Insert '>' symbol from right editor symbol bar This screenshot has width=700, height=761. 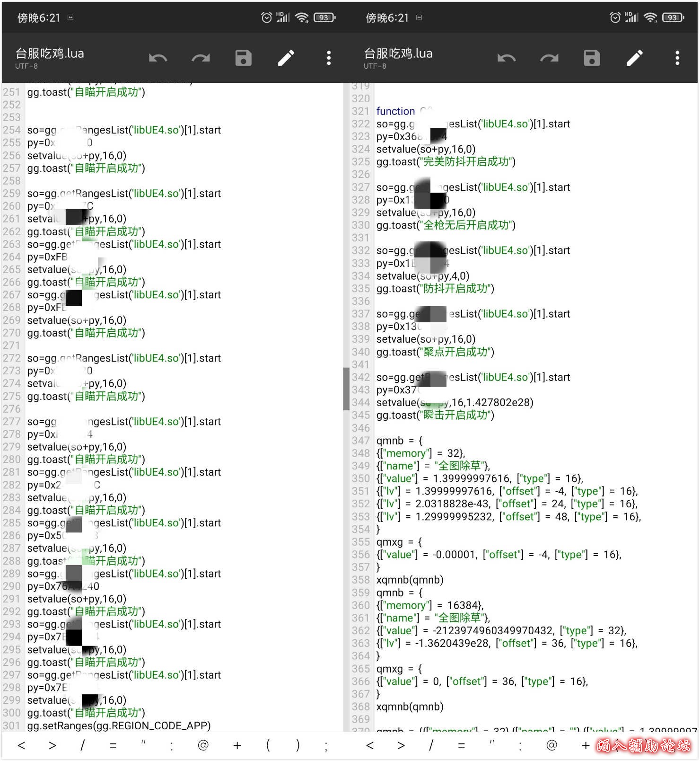coord(401,745)
